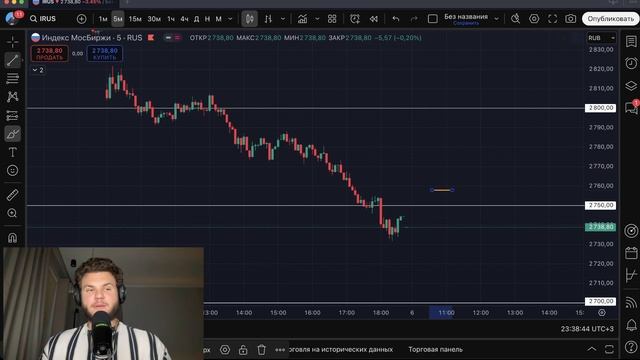
Task: Switch to the 30м timeframe
Action: pyautogui.click(x=154, y=19)
